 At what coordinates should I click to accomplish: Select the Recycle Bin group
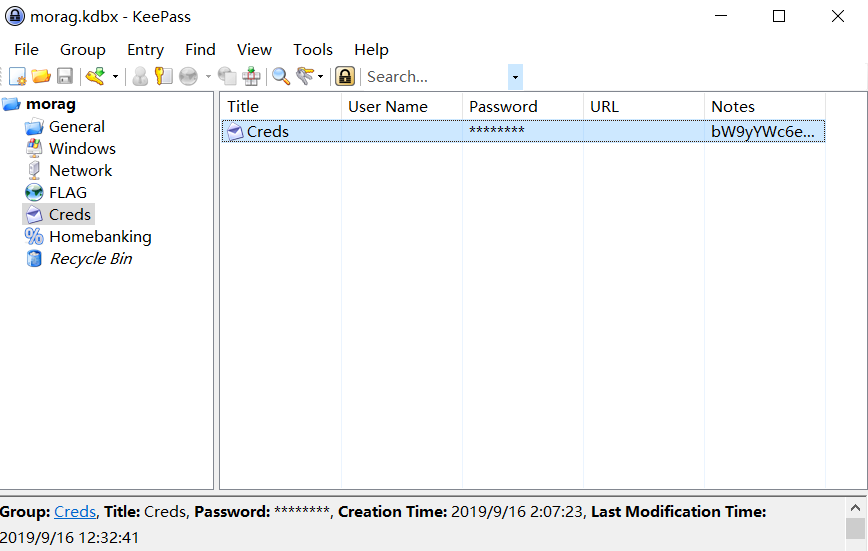[91, 259]
